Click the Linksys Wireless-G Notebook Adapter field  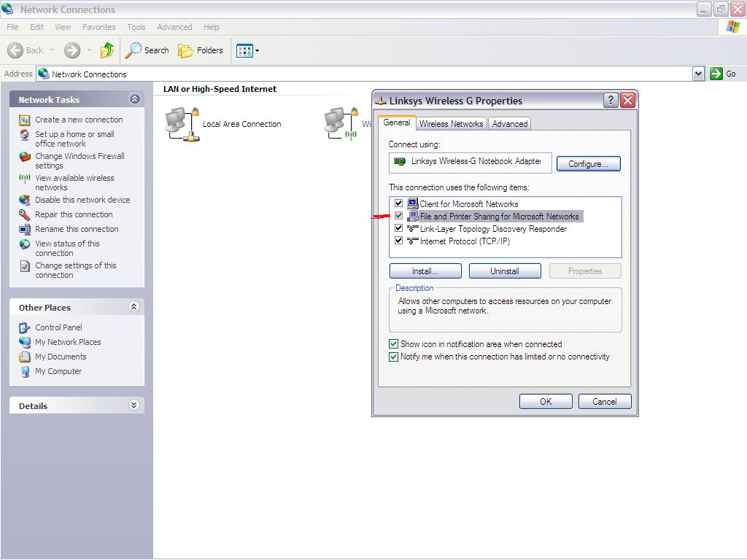pos(471,163)
